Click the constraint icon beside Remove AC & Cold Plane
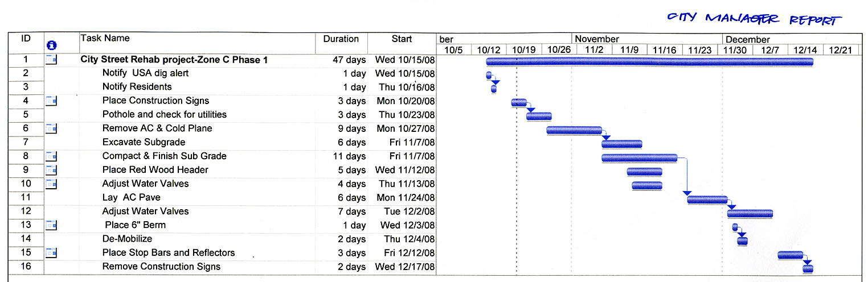 [51, 129]
